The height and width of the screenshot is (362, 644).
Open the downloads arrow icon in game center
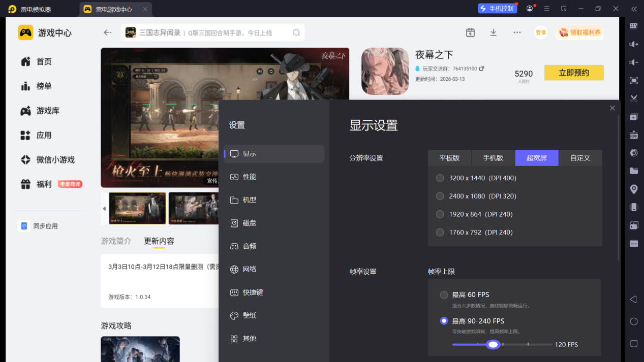tap(493, 32)
